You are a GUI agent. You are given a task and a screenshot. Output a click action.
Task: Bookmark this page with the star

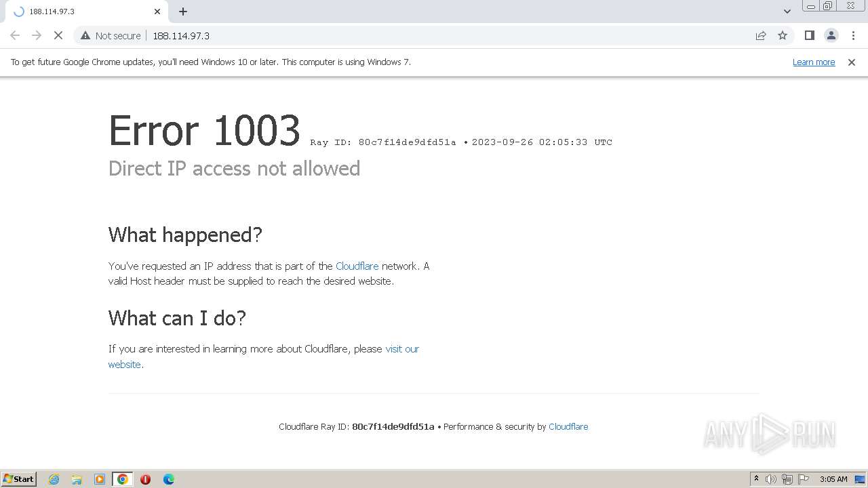783,35
